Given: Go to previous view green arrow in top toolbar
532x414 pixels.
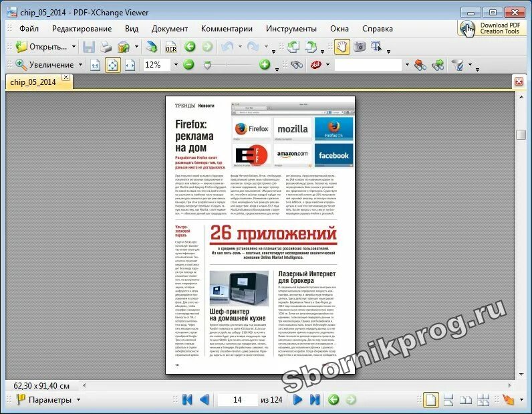Looking at the screenshot, I should pyautogui.click(x=190, y=47).
